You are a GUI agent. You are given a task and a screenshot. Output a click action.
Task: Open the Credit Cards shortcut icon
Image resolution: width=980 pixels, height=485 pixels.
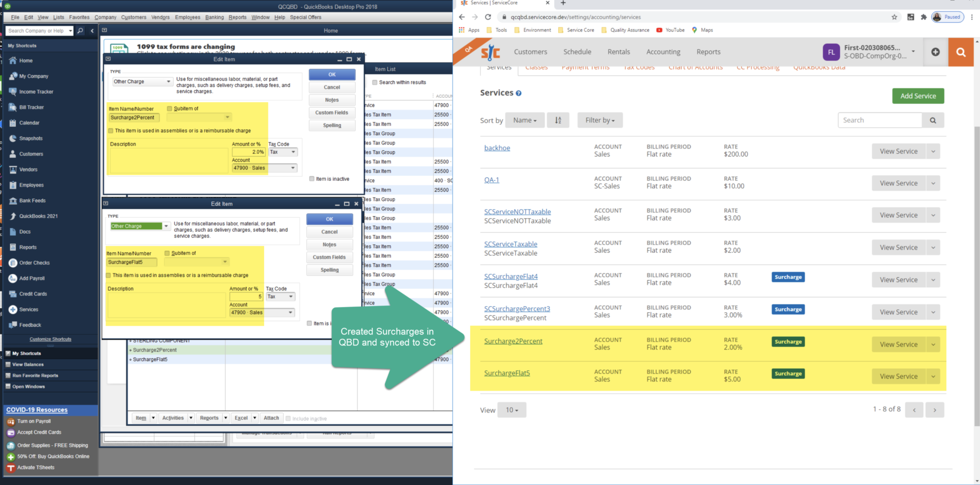pyautogui.click(x=13, y=294)
